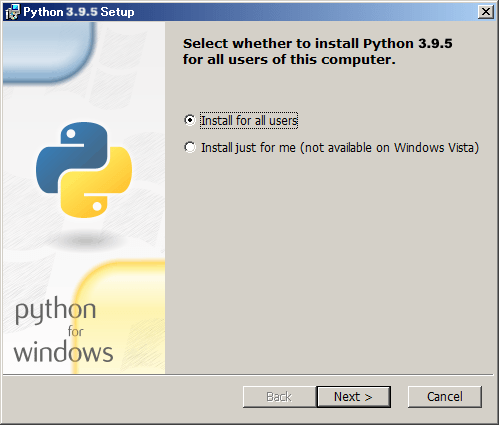The image size is (499, 425).
Task: Click the small "for" text in banner
Action: tap(76, 332)
